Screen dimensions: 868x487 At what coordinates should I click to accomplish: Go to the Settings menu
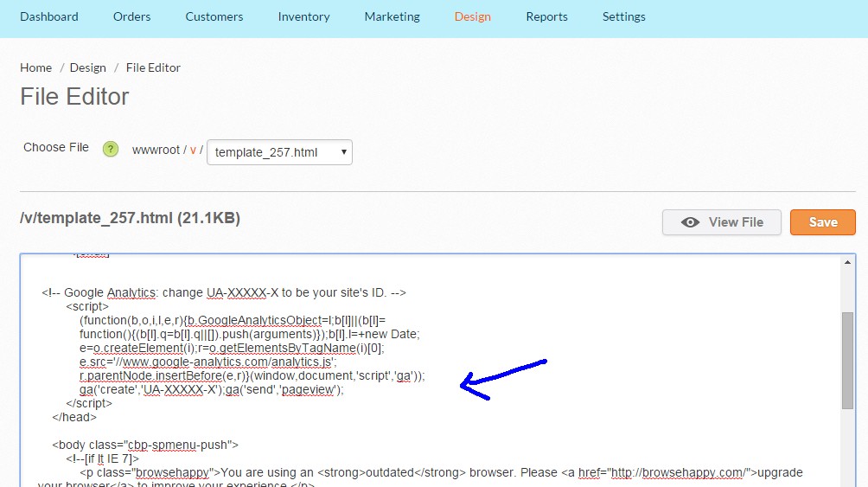[x=624, y=16]
